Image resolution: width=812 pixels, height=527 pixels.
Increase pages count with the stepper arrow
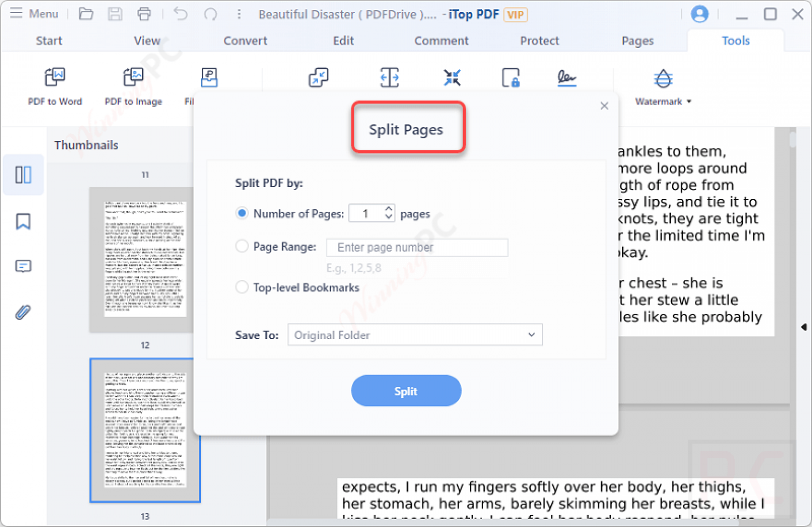(x=389, y=210)
